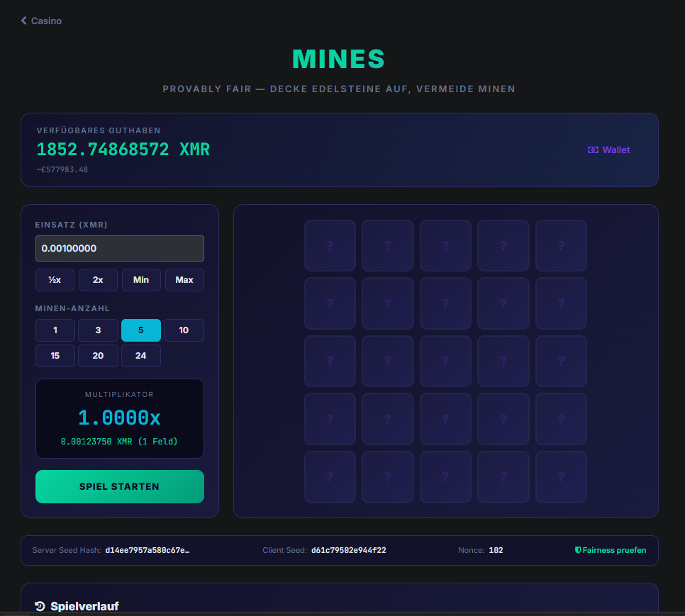
Task: Reveal the top-left tile in the first row
Action: click(330, 246)
